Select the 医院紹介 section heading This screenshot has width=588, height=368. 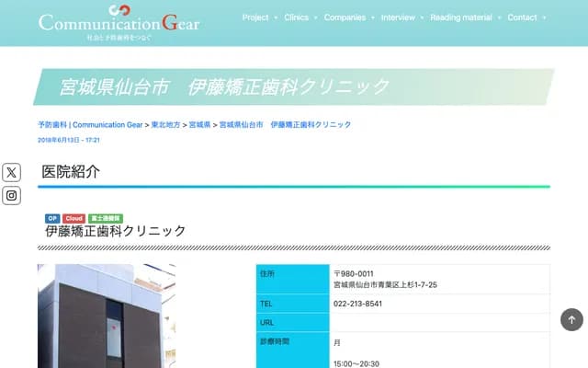click(71, 172)
